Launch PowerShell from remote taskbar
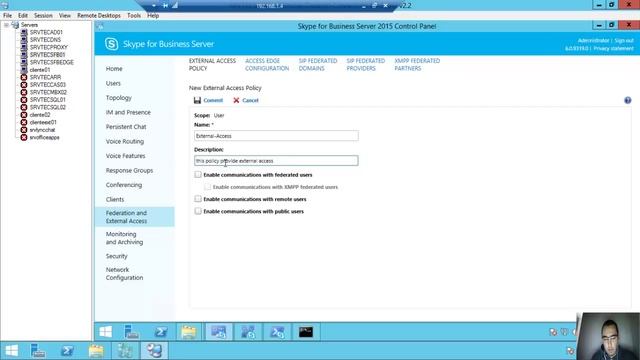The image size is (640, 360). click(160, 331)
